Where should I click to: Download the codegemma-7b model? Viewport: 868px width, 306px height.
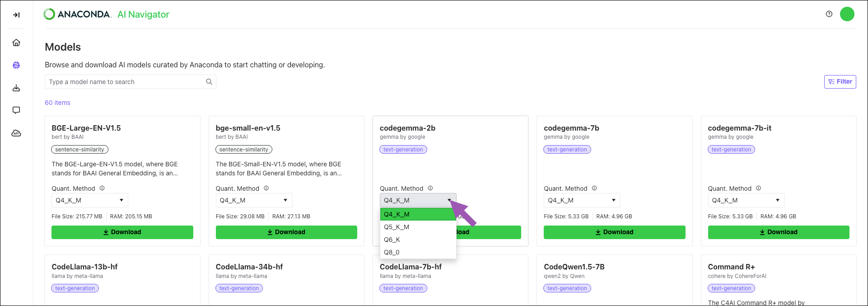[614, 232]
